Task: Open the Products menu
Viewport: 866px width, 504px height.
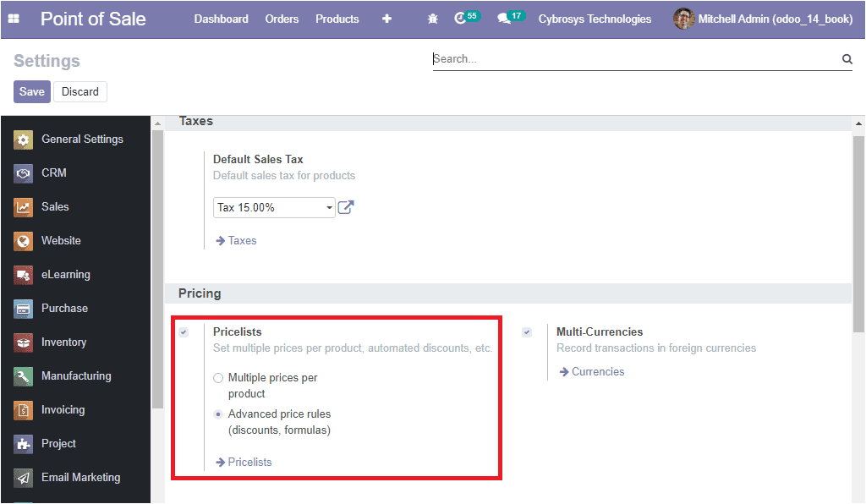Action: click(337, 19)
